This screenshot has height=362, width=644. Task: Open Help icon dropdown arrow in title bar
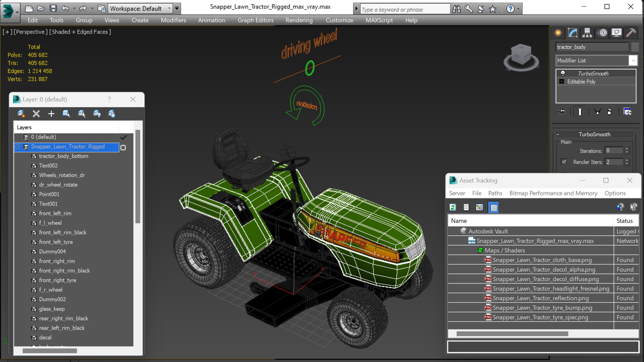tap(518, 9)
